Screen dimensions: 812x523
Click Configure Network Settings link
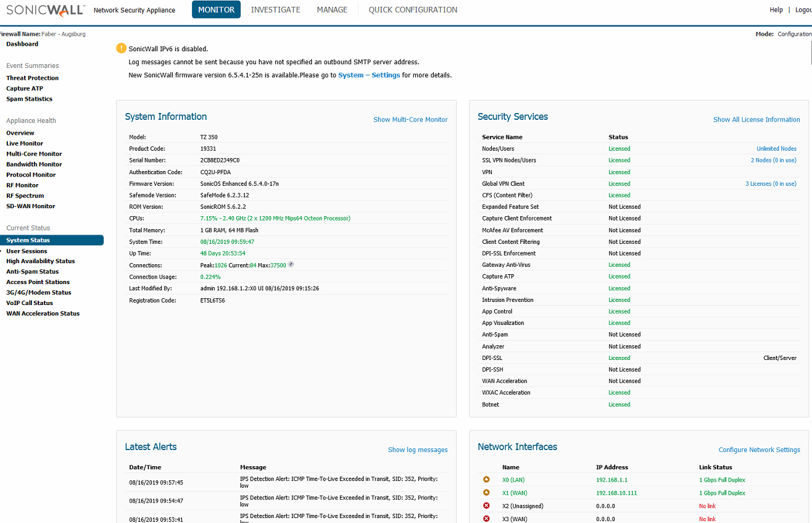click(x=760, y=450)
